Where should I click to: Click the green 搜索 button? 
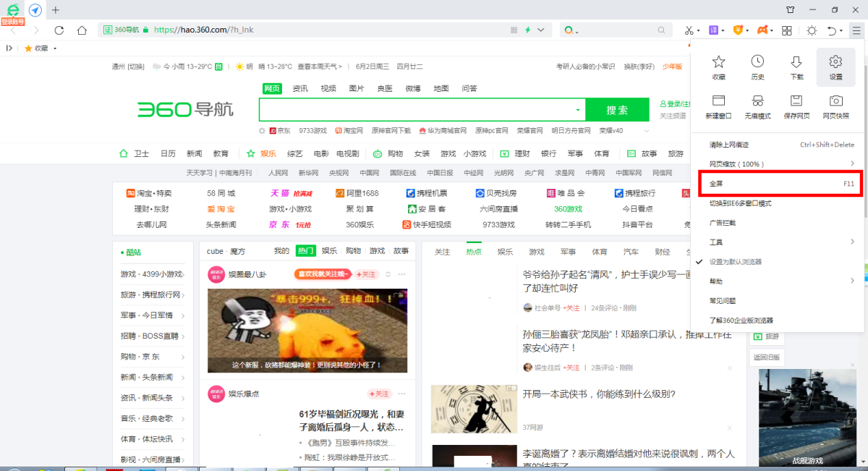pyautogui.click(x=616, y=110)
